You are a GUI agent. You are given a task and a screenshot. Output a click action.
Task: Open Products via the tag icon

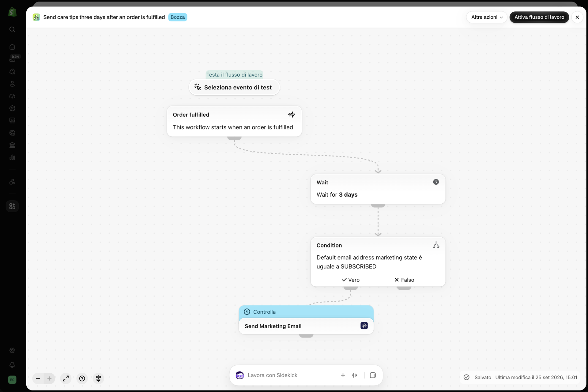point(12,71)
